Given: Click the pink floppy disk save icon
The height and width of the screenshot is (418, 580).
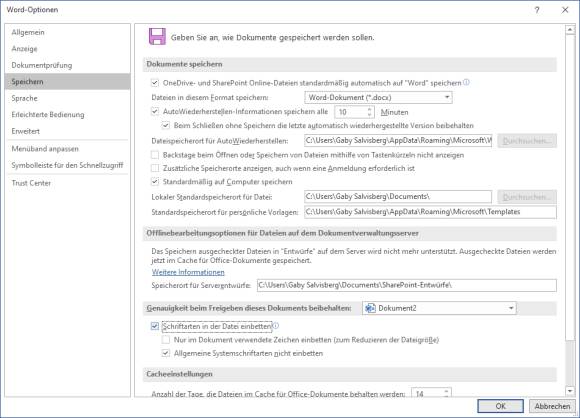Looking at the screenshot, I should [x=157, y=37].
